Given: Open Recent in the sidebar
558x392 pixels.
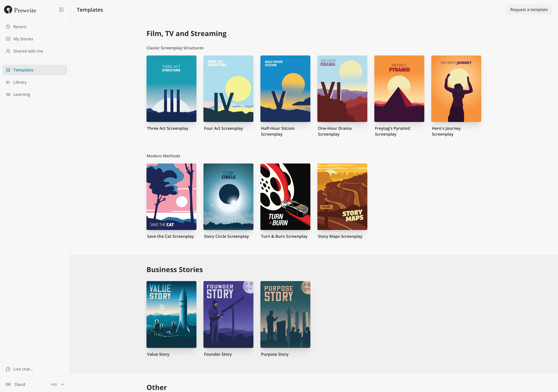Looking at the screenshot, I should tap(35, 27).
